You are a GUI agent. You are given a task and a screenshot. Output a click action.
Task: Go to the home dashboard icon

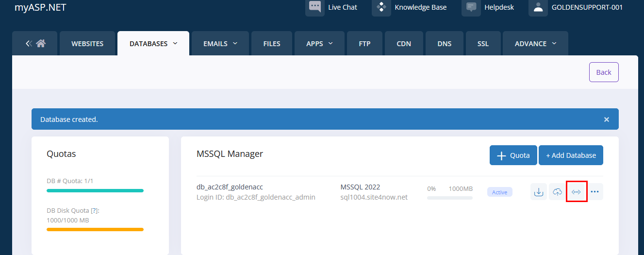(41, 44)
